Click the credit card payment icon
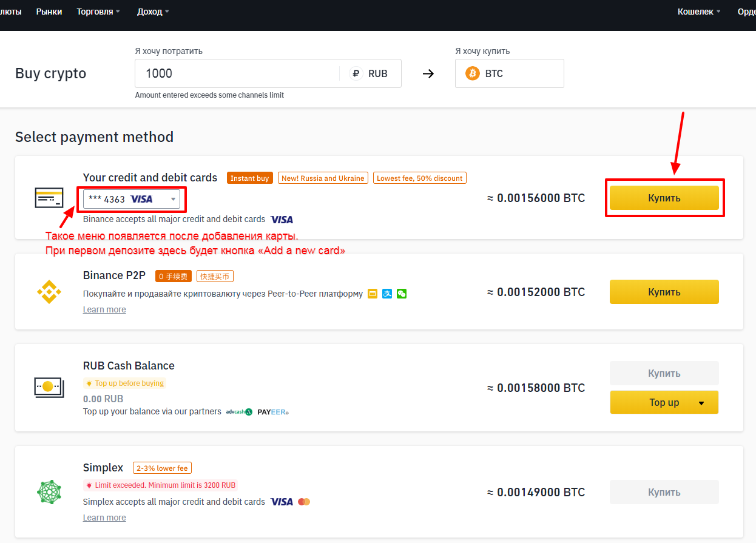 point(49,198)
